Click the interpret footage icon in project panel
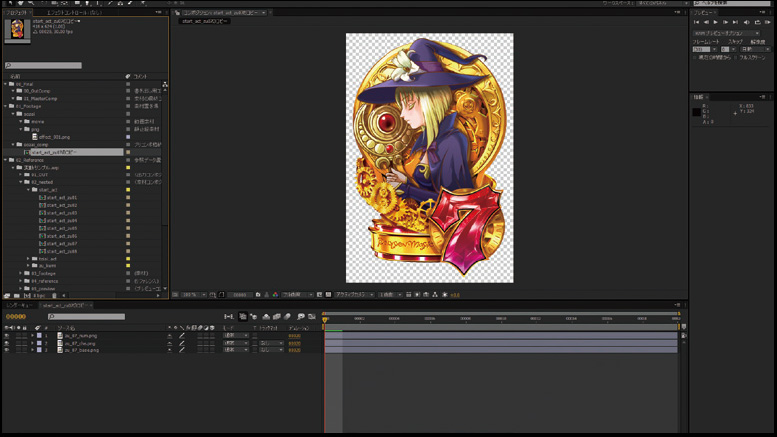This screenshot has width=777, height=437. (7, 295)
